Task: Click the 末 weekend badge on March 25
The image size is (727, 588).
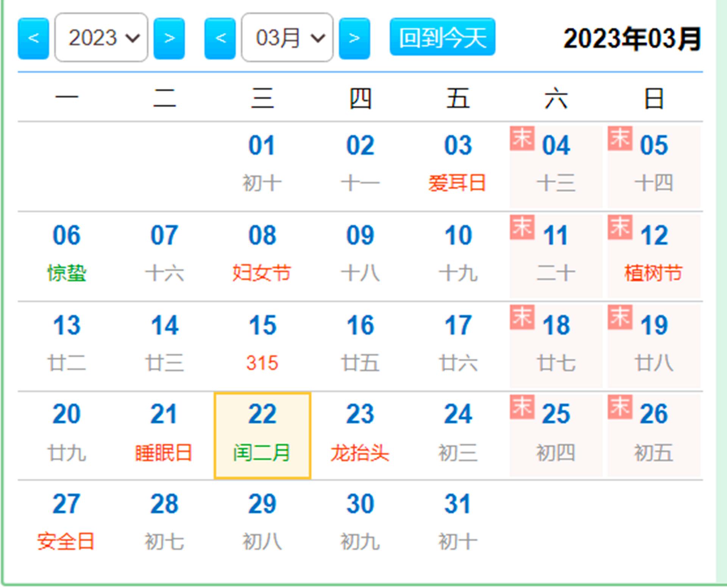Action: point(522,407)
